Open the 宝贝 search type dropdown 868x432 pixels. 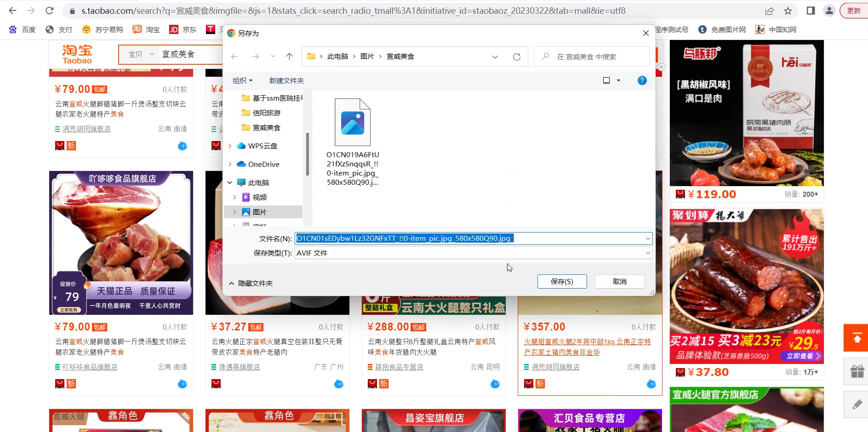click(140, 54)
